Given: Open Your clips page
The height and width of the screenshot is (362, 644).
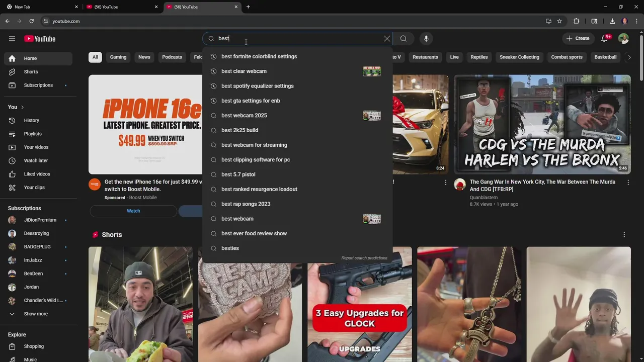Looking at the screenshot, I should tap(38, 188).
